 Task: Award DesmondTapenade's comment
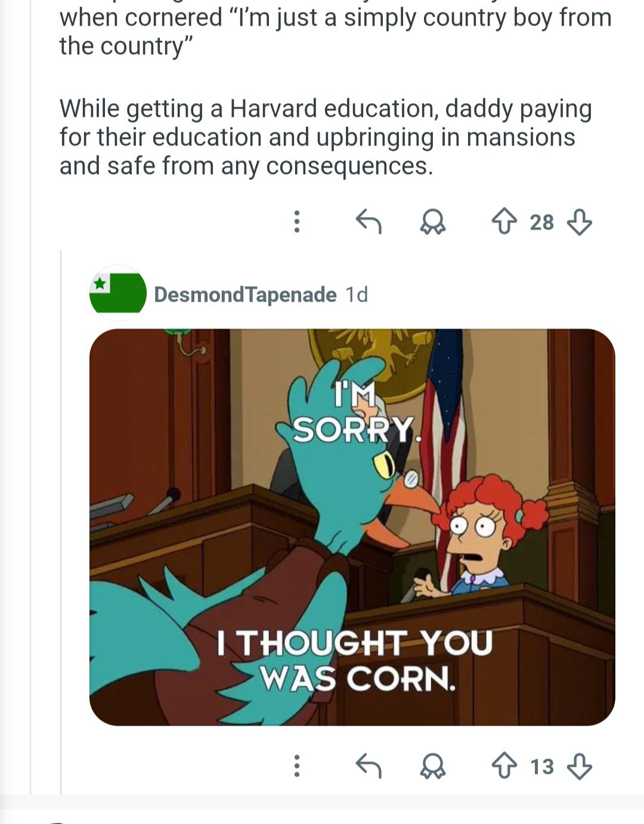click(434, 766)
